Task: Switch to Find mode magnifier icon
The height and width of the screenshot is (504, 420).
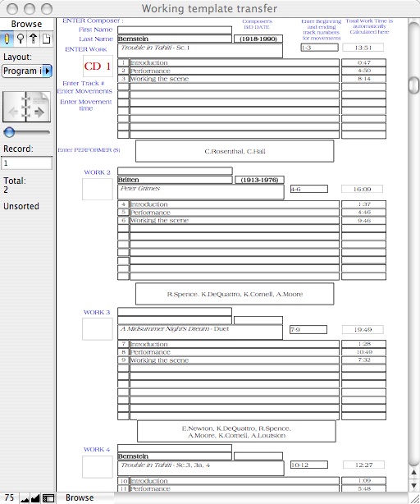Action: click(x=21, y=39)
